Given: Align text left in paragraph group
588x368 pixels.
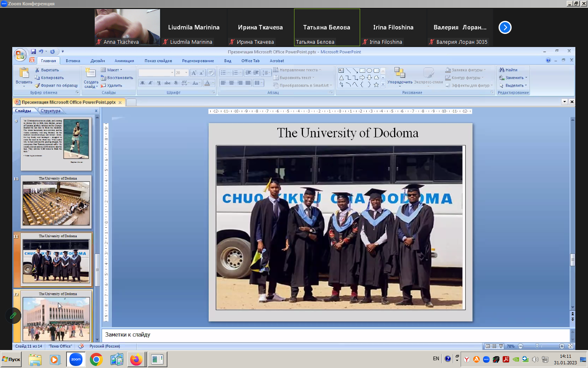Looking at the screenshot, I should (223, 83).
